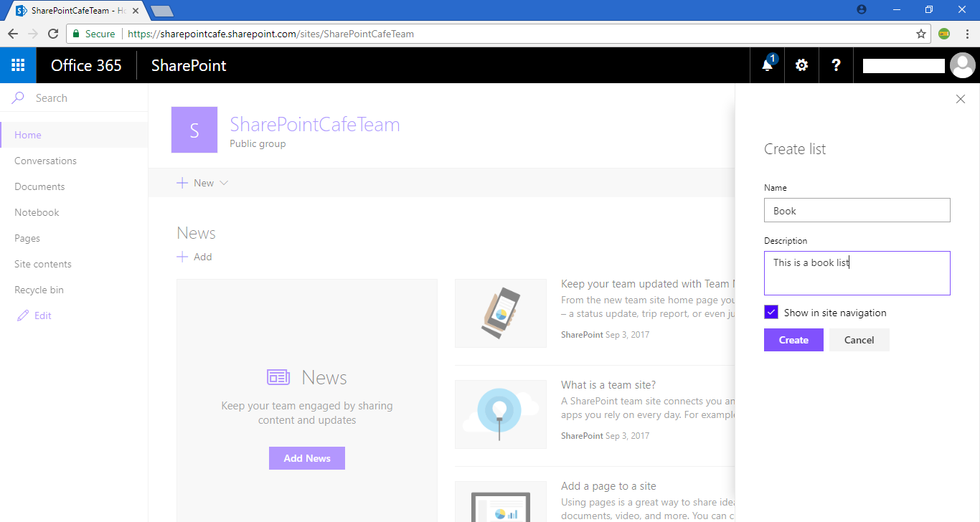Click the Create button

point(793,340)
